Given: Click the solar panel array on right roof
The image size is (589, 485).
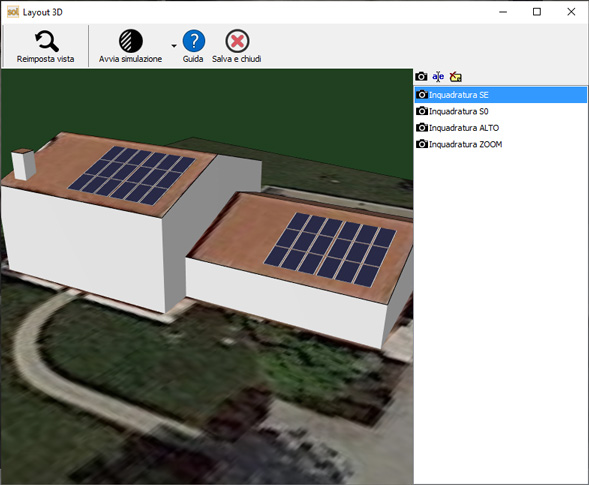Looking at the screenshot, I should (x=330, y=250).
